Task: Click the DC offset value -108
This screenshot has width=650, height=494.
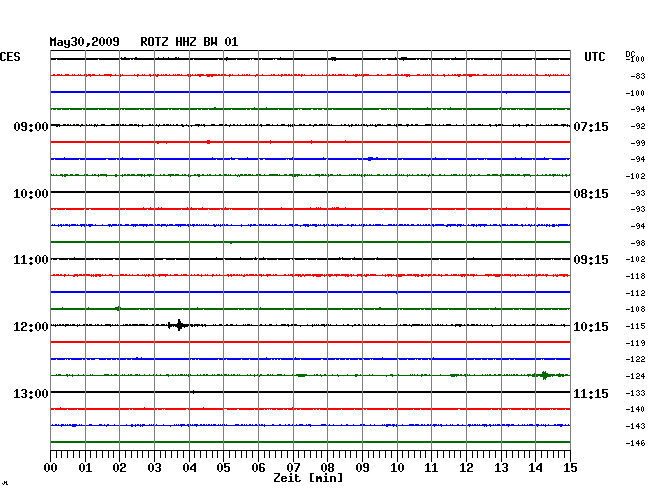Action: (635, 309)
